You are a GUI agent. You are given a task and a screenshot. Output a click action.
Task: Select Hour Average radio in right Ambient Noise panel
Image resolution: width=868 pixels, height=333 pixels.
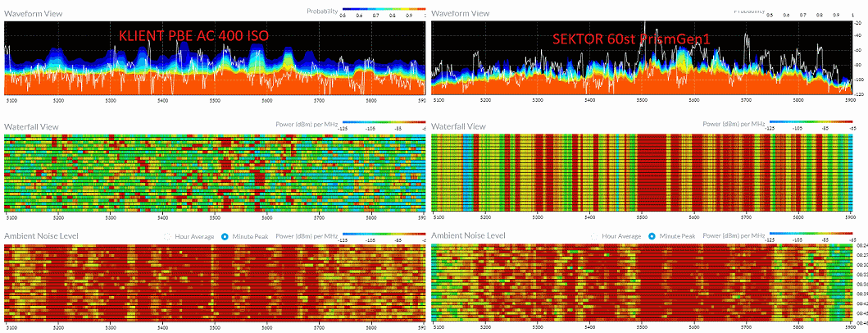coord(594,236)
